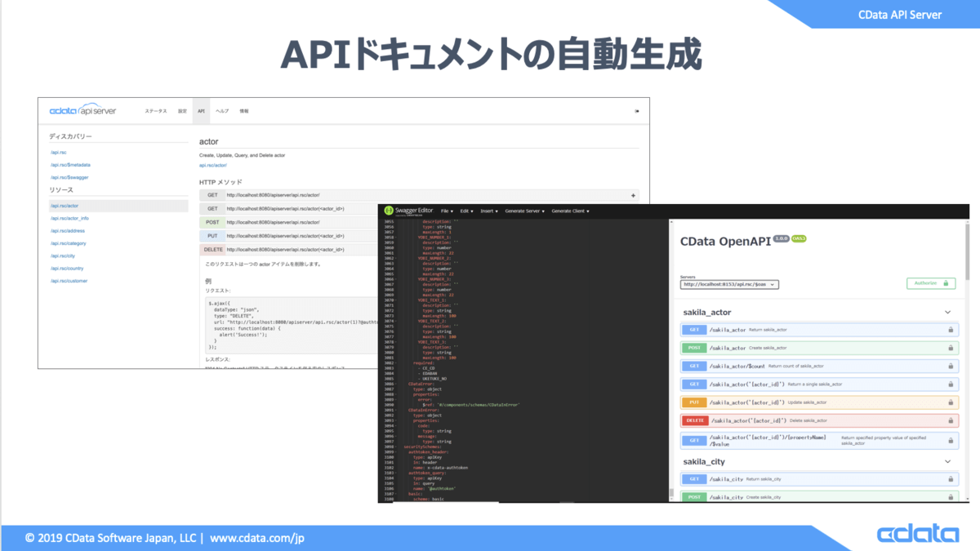This screenshot has width=980, height=551.
Task: Click lock icon on POST /sakila_actor row
Action: [x=951, y=348]
